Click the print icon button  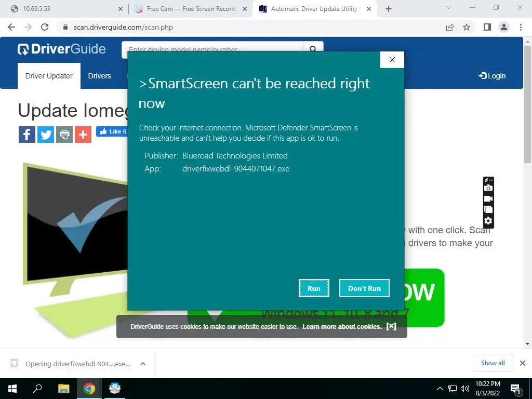(x=64, y=135)
